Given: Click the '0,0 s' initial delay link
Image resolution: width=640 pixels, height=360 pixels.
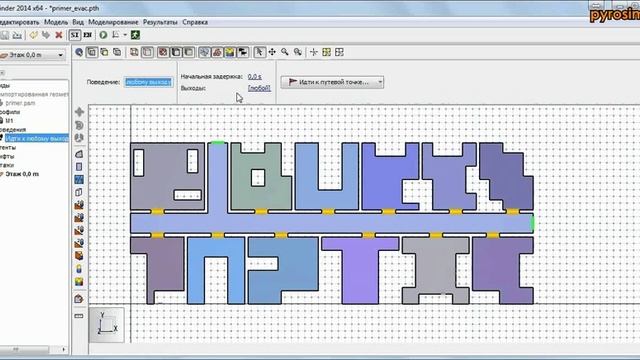Looking at the screenshot, I should point(255,77).
